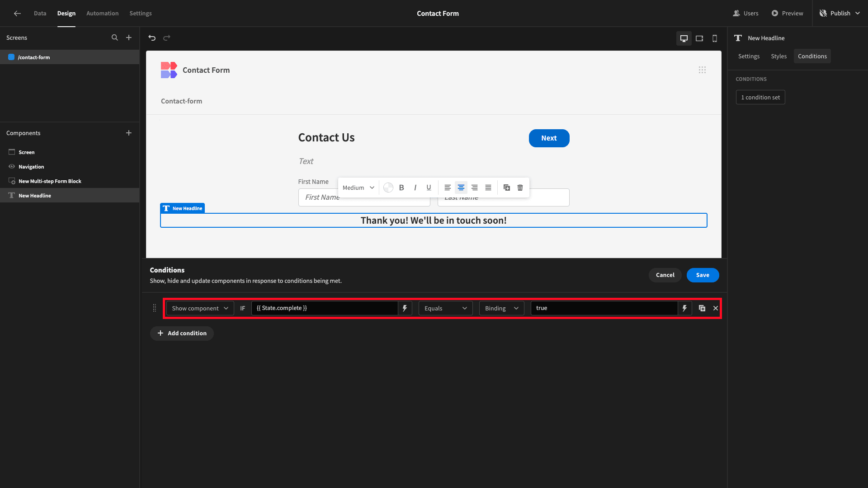Open the Show component dropdown
This screenshot has height=488, width=868.
pyautogui.click(x=200, y=308)
